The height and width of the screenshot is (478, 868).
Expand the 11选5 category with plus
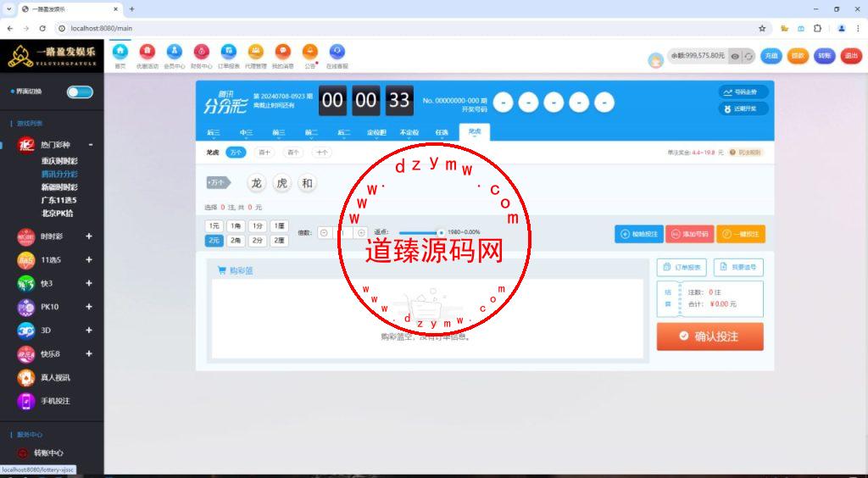point(88,260)
